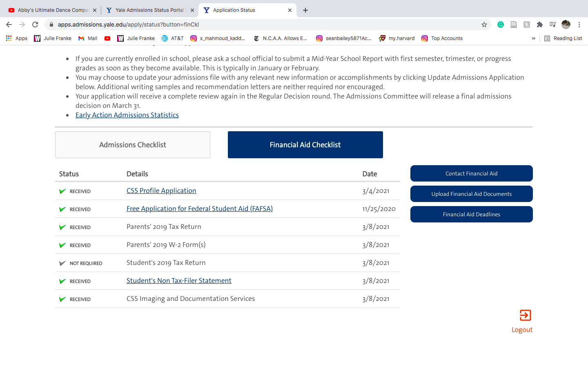
Task: Click the Logout text link
Action: point(522,330)
